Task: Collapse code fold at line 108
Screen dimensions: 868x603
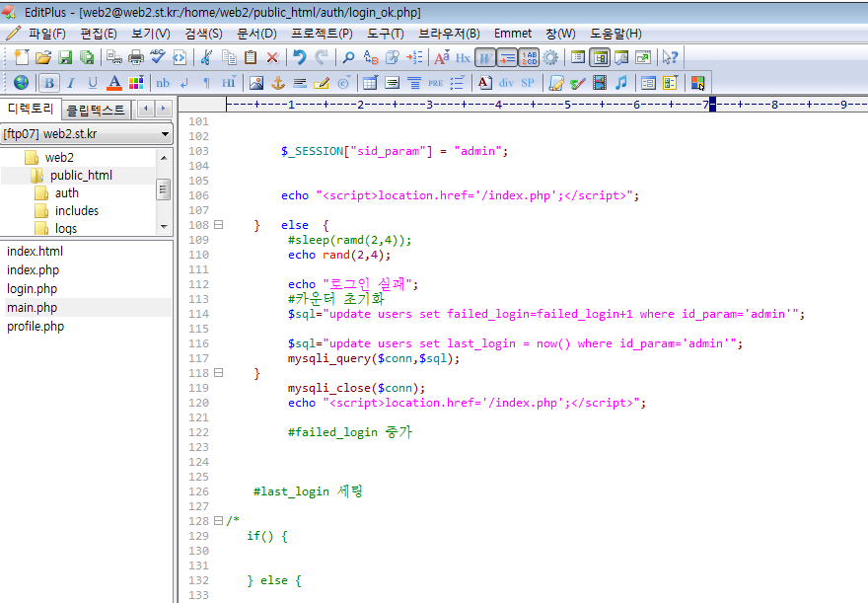Action: 219,225
